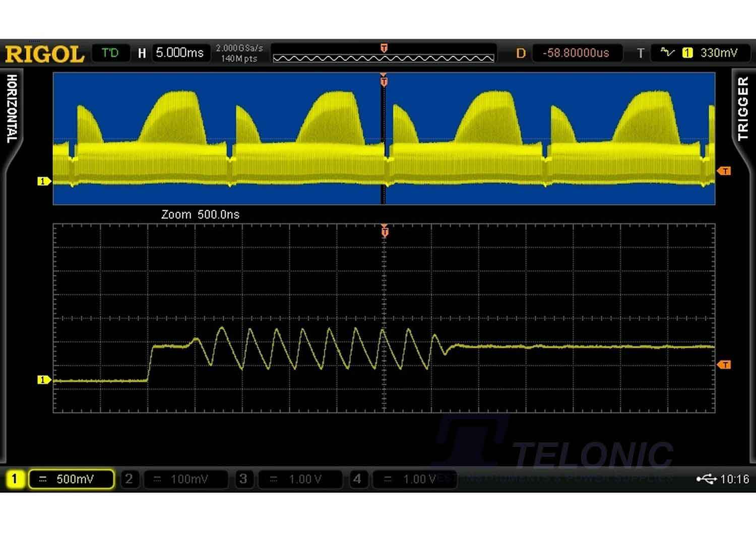Enable channel 2 number badge

(x=129, y=479)
